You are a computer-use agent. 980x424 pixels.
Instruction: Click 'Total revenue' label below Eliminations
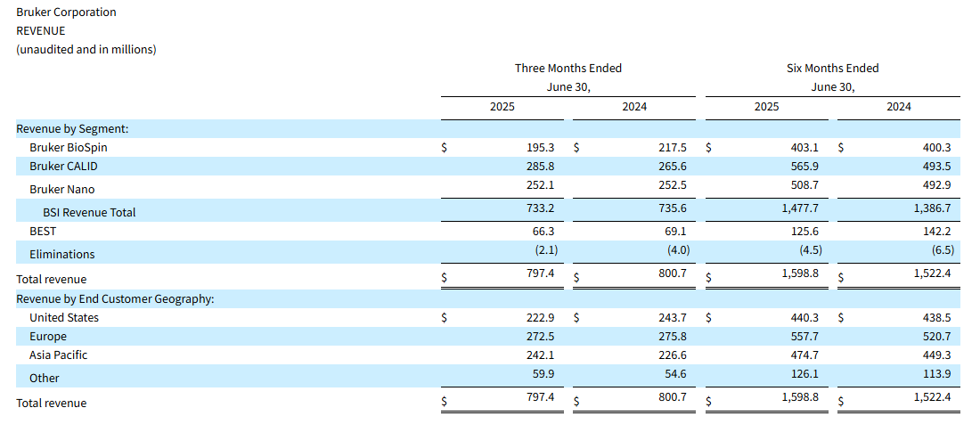tap(52, 279)
